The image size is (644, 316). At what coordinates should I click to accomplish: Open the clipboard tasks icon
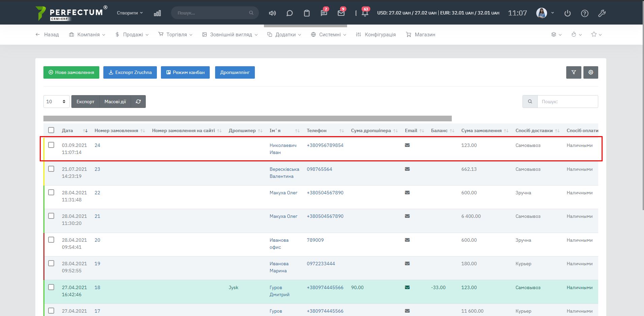(307, 13)
